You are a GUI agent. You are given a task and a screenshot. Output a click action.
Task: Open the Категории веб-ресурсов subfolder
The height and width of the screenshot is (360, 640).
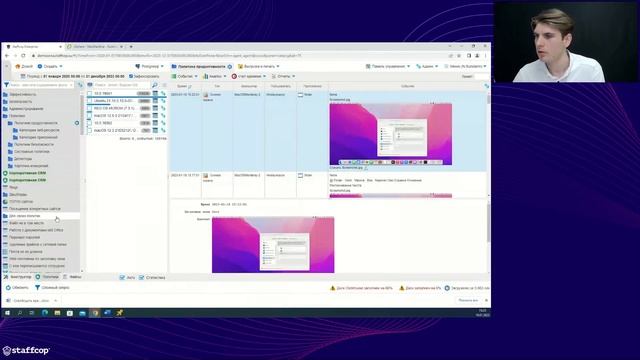pyautogui.click(x=36, y=130)
